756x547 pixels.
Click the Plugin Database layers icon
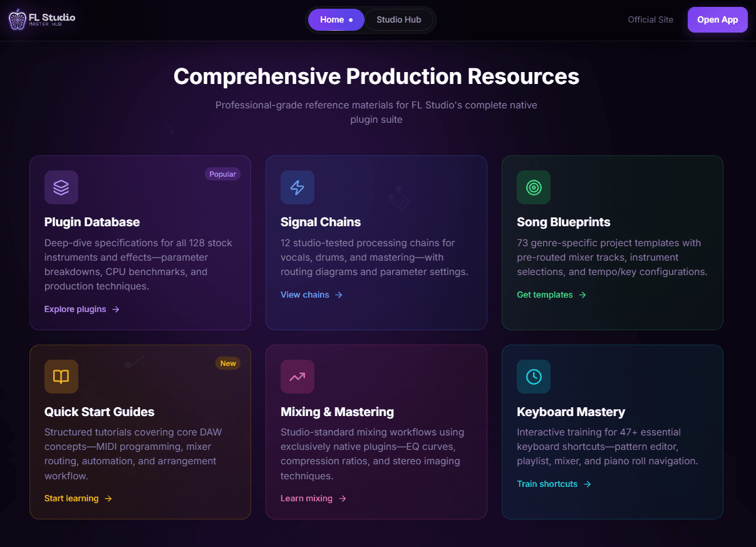coord(61,187)
